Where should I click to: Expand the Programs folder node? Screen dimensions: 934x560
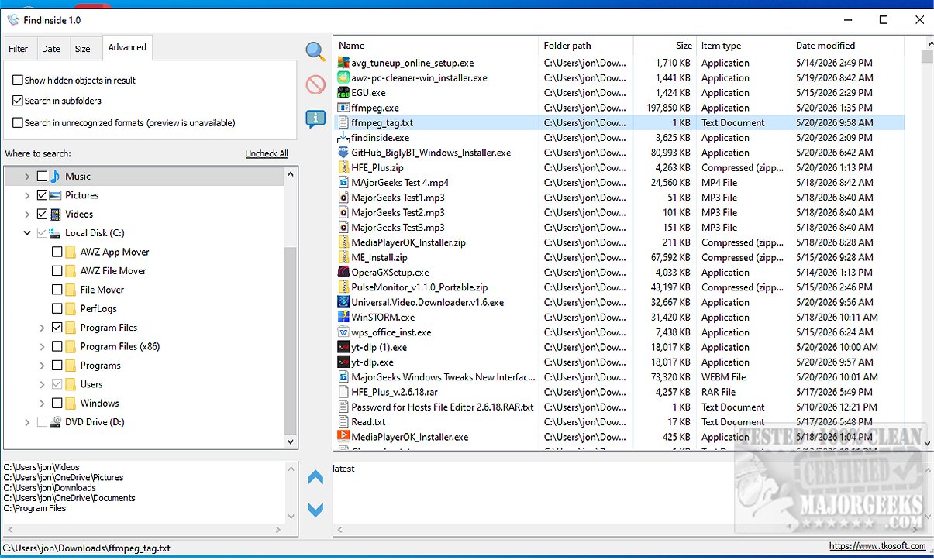(43, 366)
